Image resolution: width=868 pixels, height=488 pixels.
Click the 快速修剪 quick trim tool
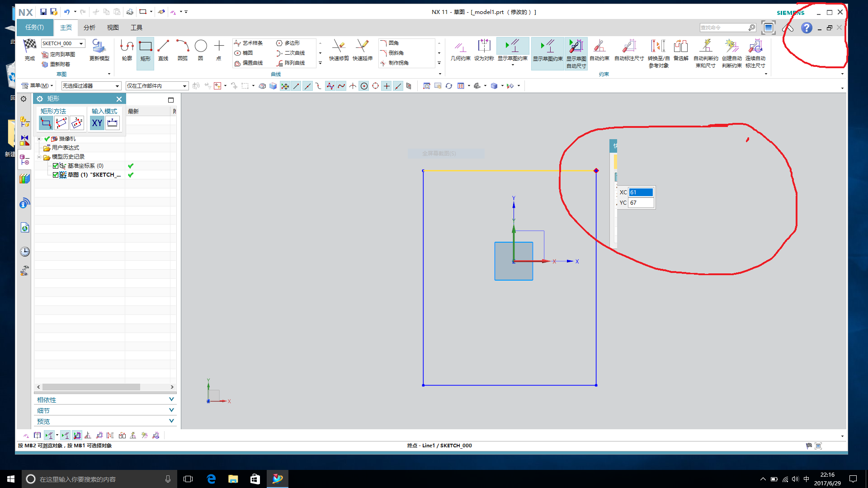(339, 50)
